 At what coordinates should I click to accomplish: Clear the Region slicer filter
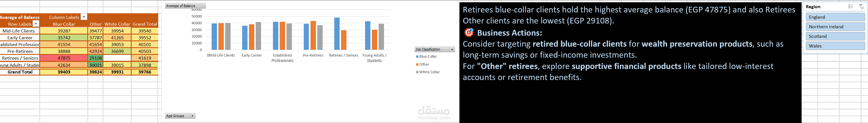click(x=861, y=7)
